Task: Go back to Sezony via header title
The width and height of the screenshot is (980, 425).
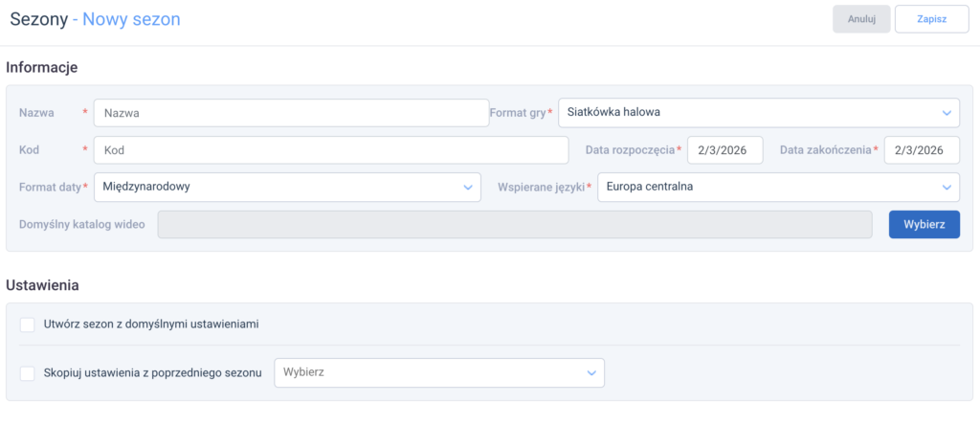Action: (38, 18)
